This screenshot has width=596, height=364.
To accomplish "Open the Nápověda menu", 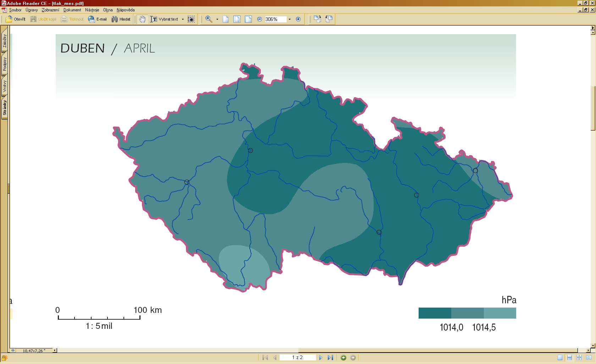I will click(x=126, y=10).
